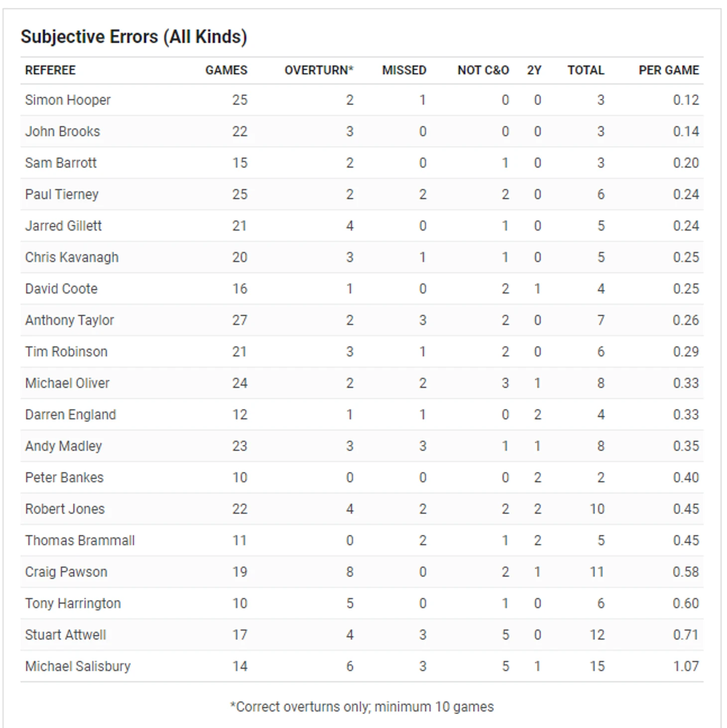727x728 pixels.
Task: Sort by the TOTAL column header
Action: point(586,70)
